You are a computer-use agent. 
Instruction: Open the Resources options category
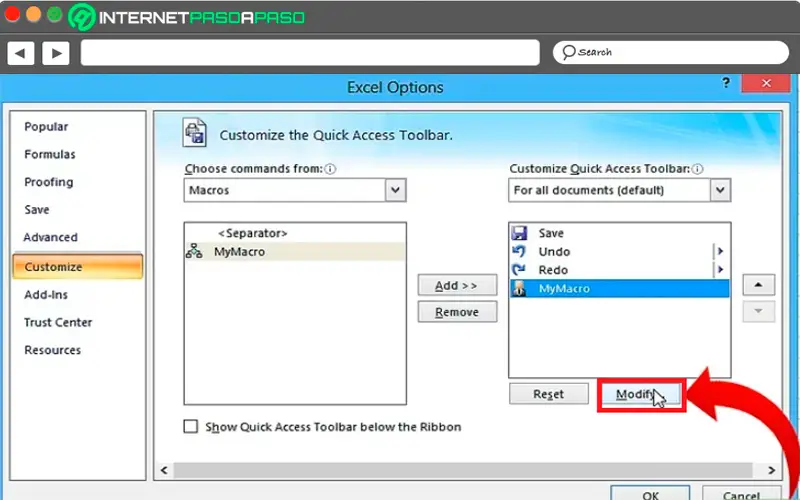[x=53, y=350]
